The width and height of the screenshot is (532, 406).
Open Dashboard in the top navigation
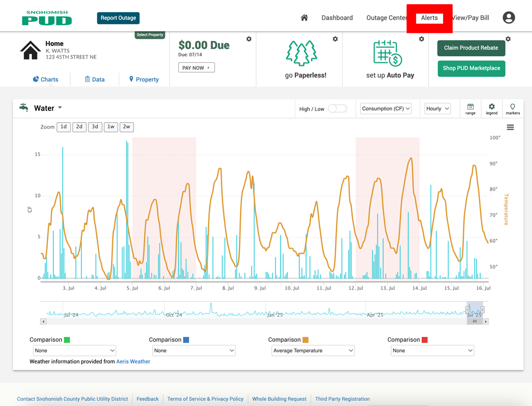[x=337, y=18]
